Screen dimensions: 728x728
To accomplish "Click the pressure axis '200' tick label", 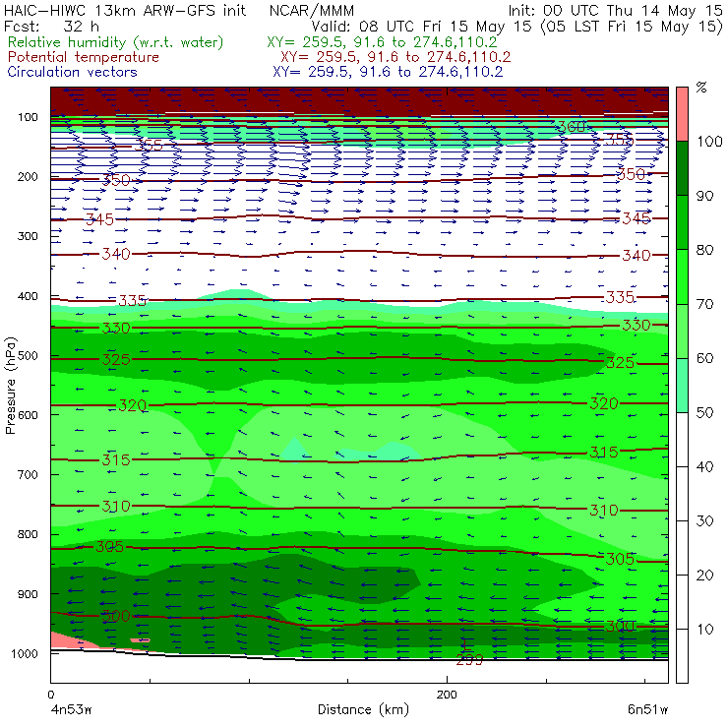I will point(28,177).
